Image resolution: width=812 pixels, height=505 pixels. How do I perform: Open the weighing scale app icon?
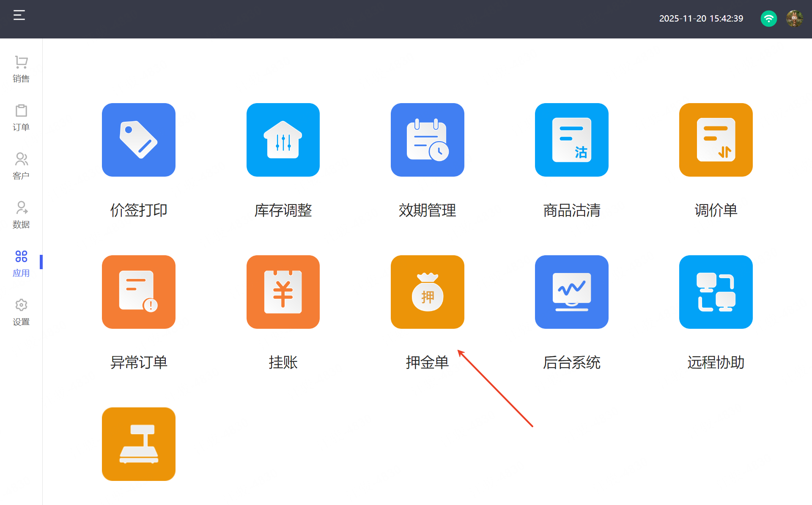(138, 444)
